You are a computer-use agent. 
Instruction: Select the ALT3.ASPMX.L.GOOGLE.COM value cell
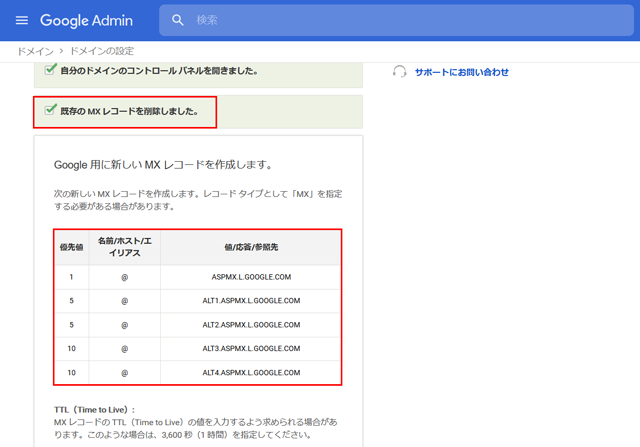click(x=251, y=349)
